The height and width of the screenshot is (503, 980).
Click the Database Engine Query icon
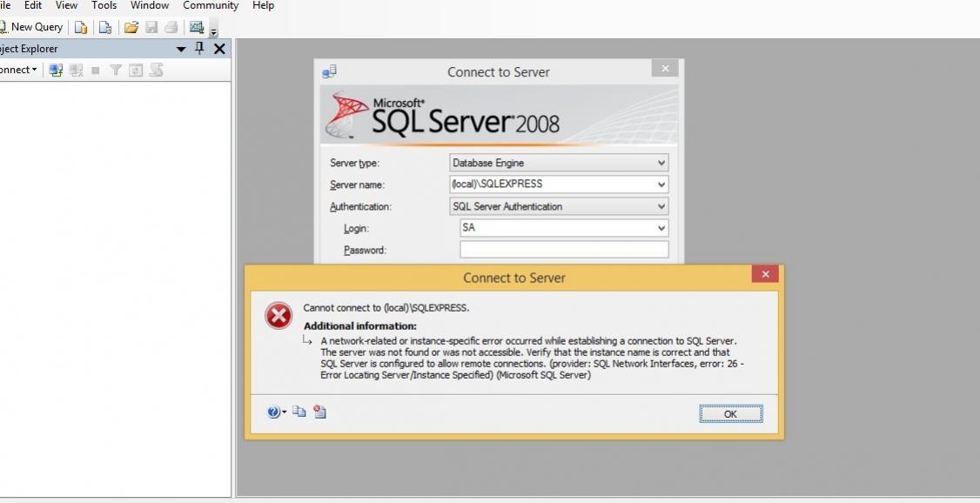click(x=81, y=27)
